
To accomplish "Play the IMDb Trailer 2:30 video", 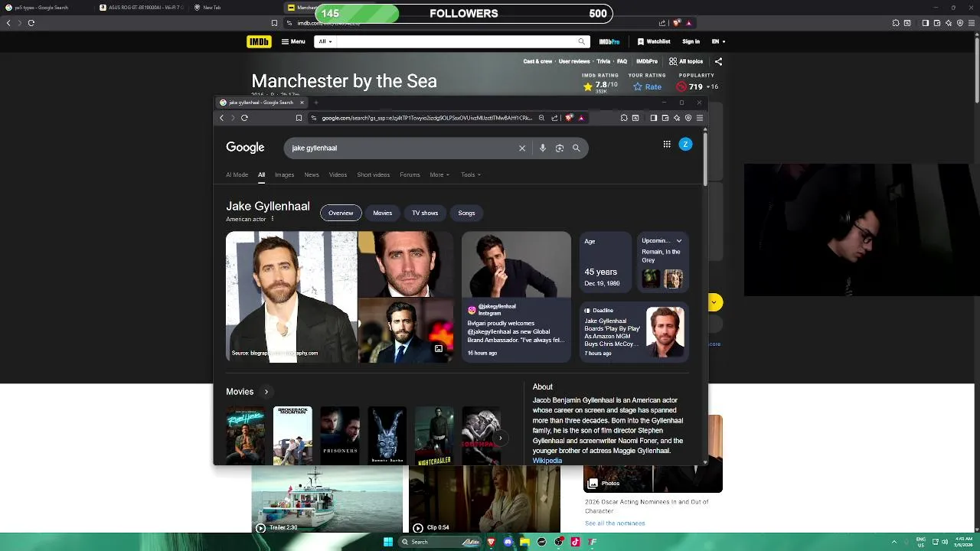I will coord(327,500).
